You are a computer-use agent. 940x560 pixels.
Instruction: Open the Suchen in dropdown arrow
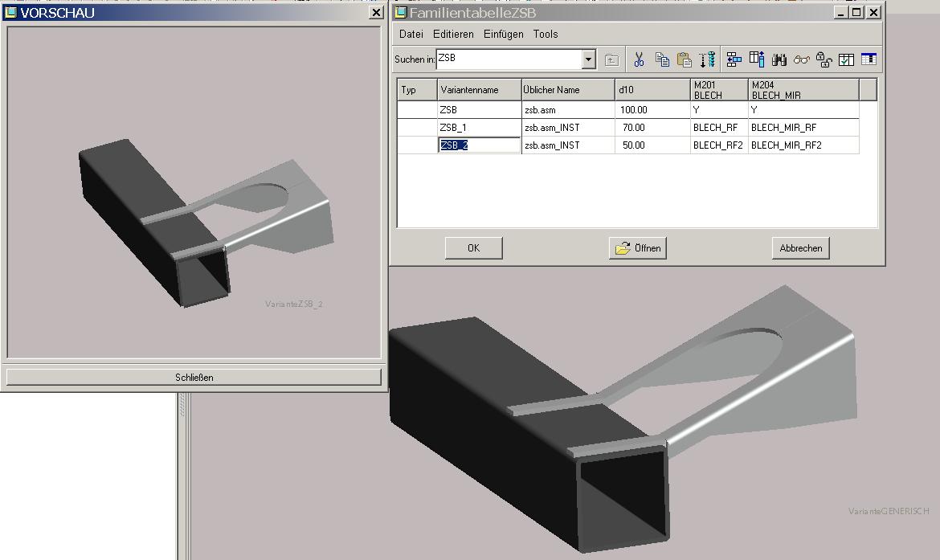point(589,59)
